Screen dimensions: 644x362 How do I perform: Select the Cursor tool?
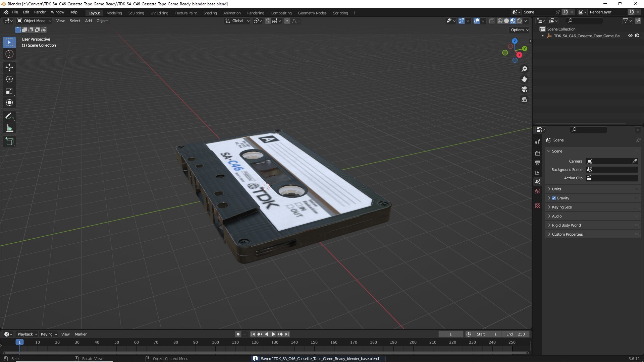pos(9,54)
